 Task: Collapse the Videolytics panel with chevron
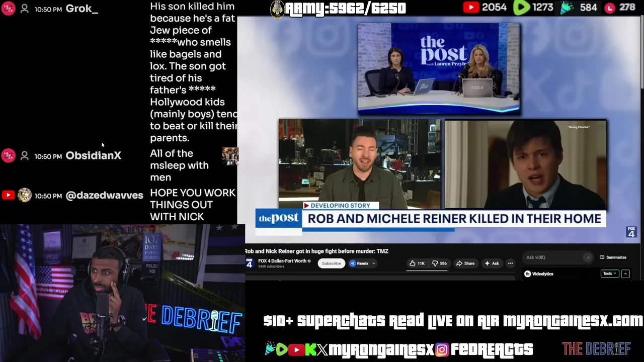coord(625,274)
